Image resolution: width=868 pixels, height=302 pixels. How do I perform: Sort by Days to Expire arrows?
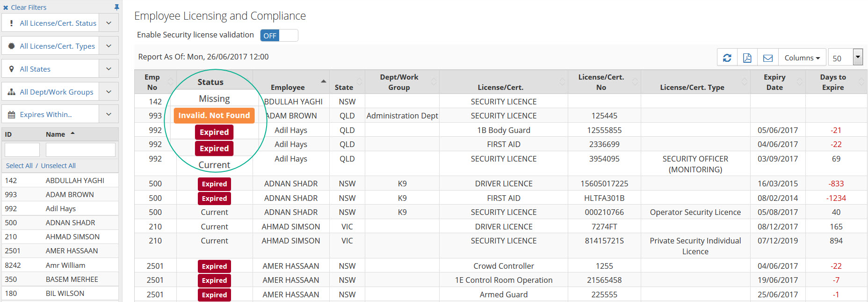tap(861, 82)
